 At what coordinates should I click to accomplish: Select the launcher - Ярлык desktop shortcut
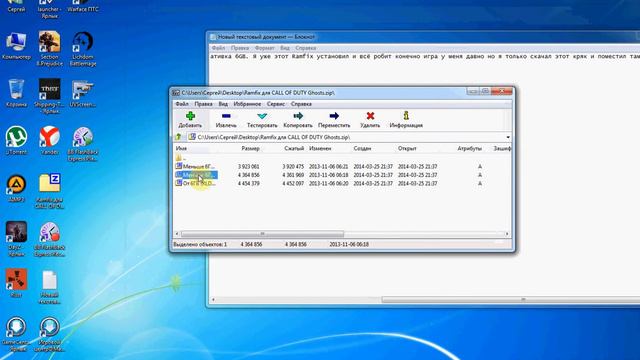click(x=49, y=10)
